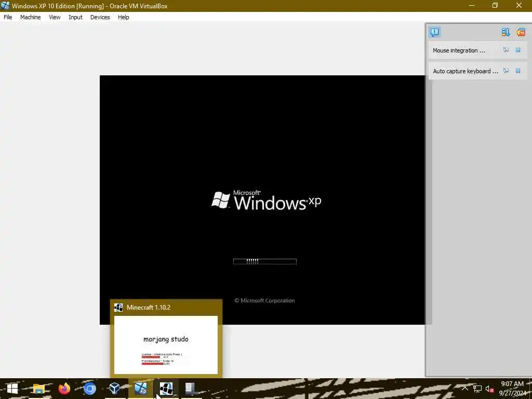532x399 pixels.
Task: Disable future Mouse integration notifications icon
Action: click(506, 50)
